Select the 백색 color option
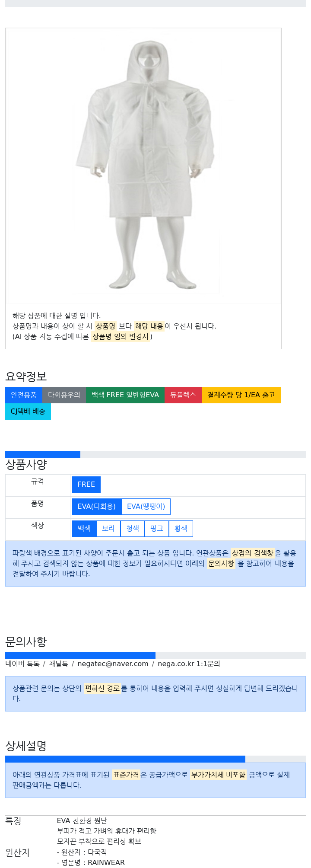Screen dimensions: 311x868 tap(84, 529)
